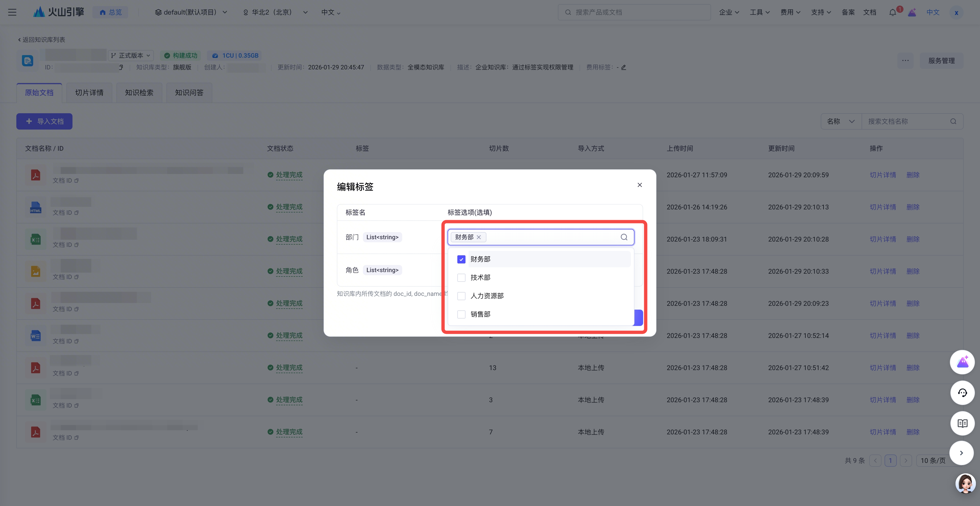980x506 pixels.
Task: Open the default(默认项目) project dropdown
Action: [191, 12]
